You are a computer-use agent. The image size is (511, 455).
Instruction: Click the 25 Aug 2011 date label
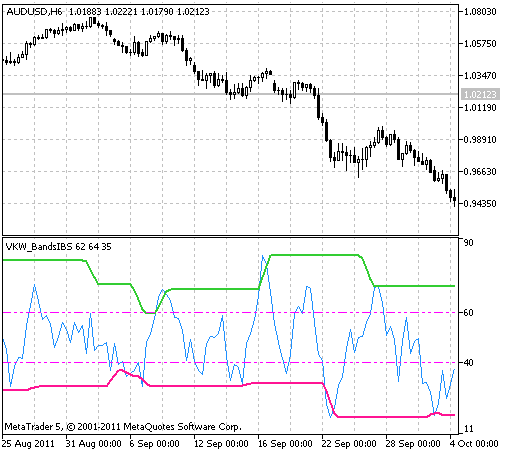[28, 444]
